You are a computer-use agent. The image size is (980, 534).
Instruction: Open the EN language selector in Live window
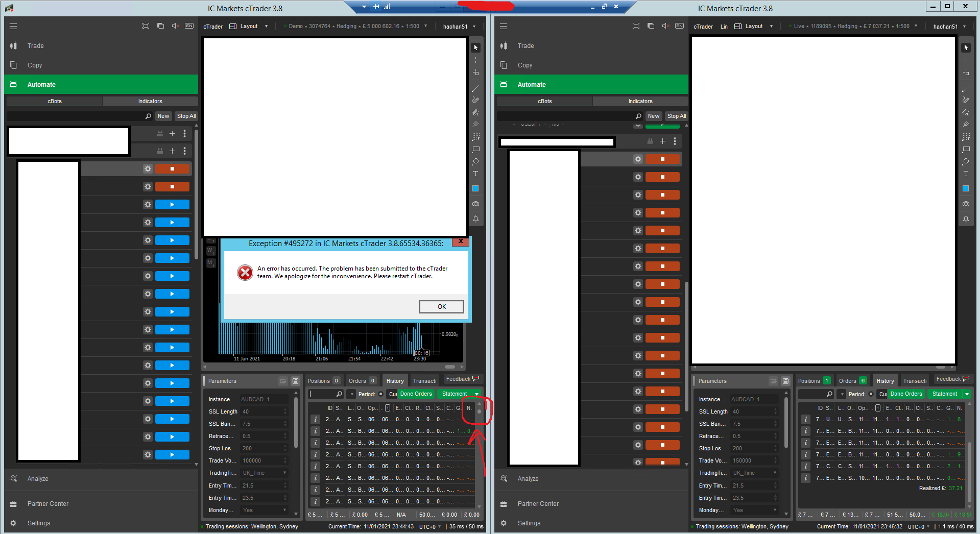(679, 26)
